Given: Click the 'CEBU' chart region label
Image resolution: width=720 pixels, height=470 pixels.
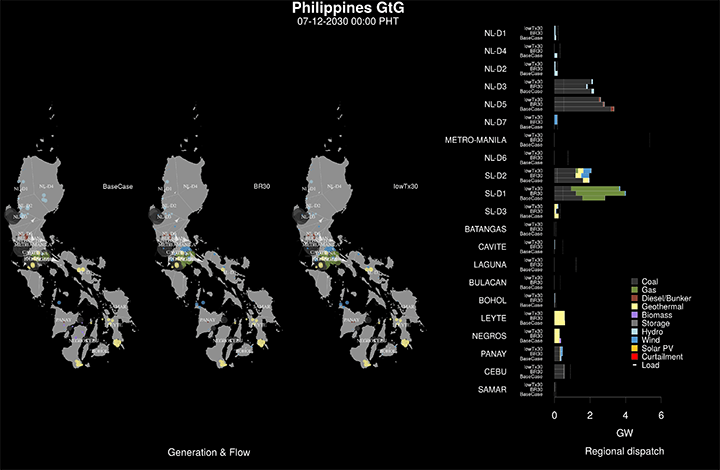Looking at the screenshot, I should 495,372.
